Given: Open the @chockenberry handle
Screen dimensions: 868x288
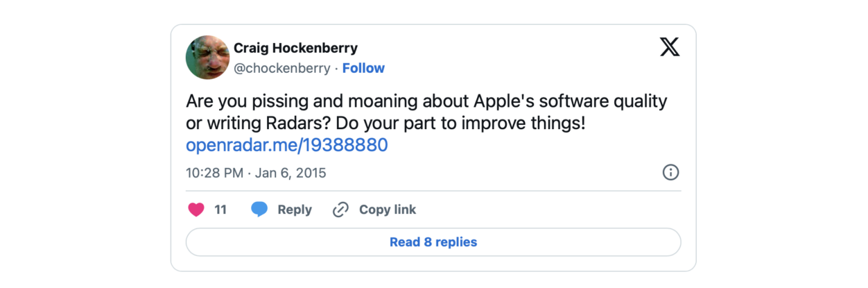Looking at the screenshot, I should point(282,68).
